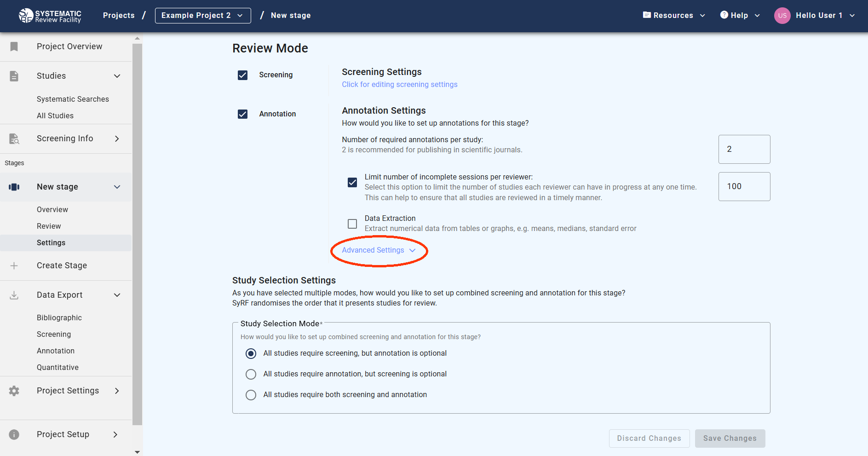Switch to the Review page under New stage
The image size is (868, 456).
(x=48, y=226)
